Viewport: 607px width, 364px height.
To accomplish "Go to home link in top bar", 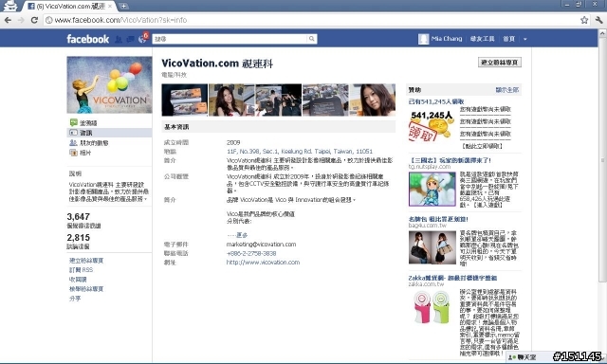I will [508, 39].
